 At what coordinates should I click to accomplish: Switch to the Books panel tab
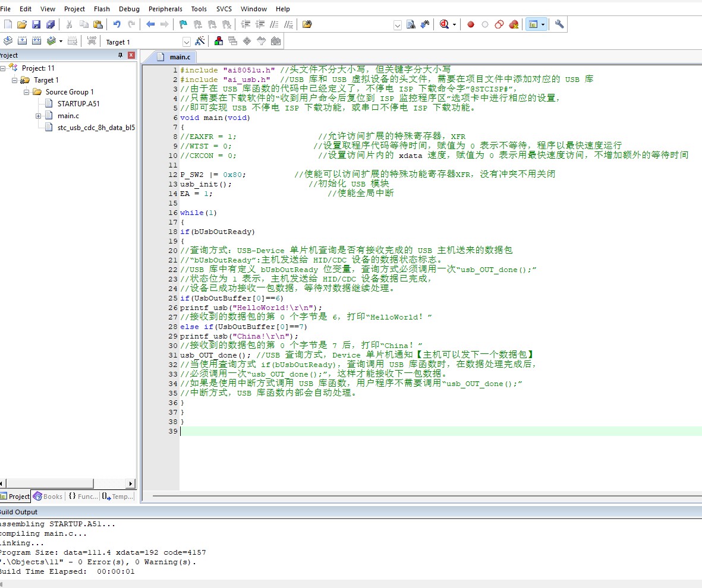click(x=48, y=497)
